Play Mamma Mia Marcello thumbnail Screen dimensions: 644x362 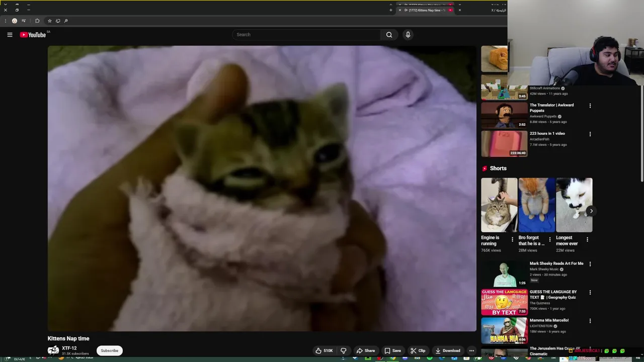[x=504, y=330]
